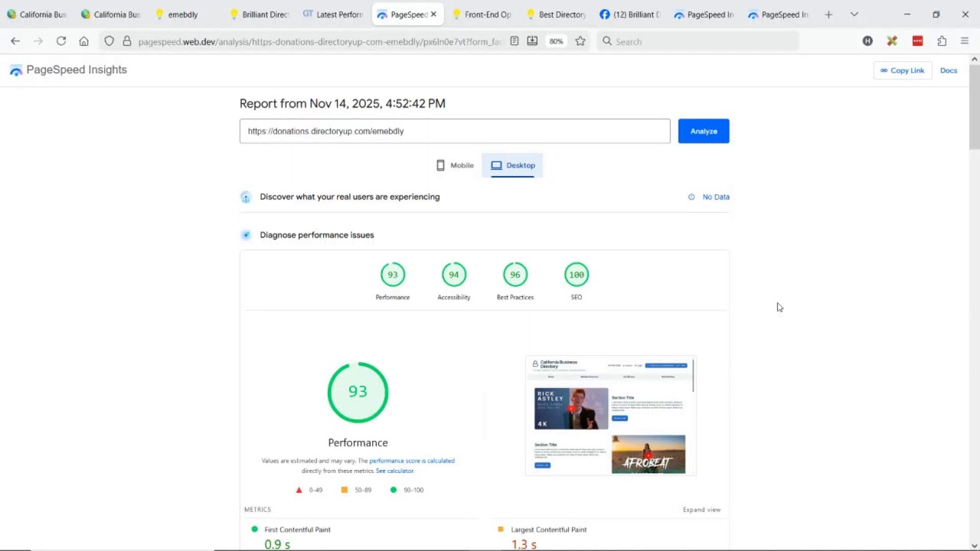Screen dimensions: 980x551
Task: Click the Expand view toggle
Action: click(701, 510)
